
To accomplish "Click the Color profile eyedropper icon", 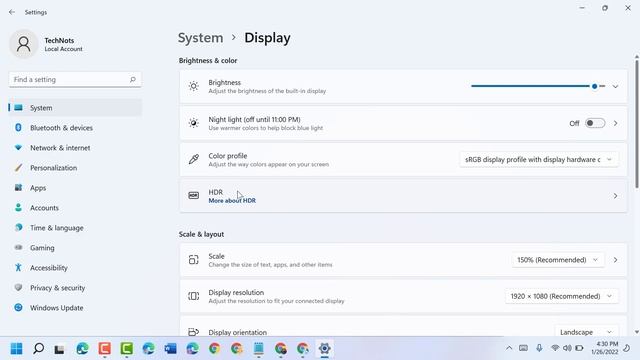I will coord(194,159).
